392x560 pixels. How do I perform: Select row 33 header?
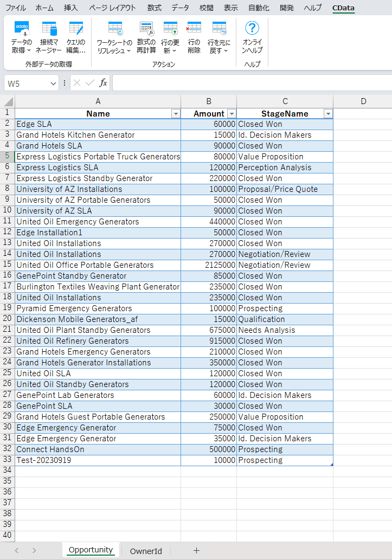[x=7, y=460]
